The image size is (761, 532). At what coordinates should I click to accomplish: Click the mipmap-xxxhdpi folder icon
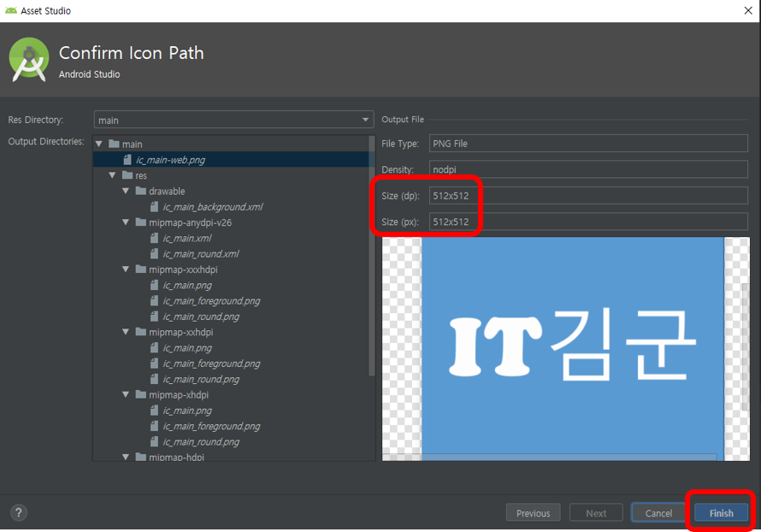point(141,269)
